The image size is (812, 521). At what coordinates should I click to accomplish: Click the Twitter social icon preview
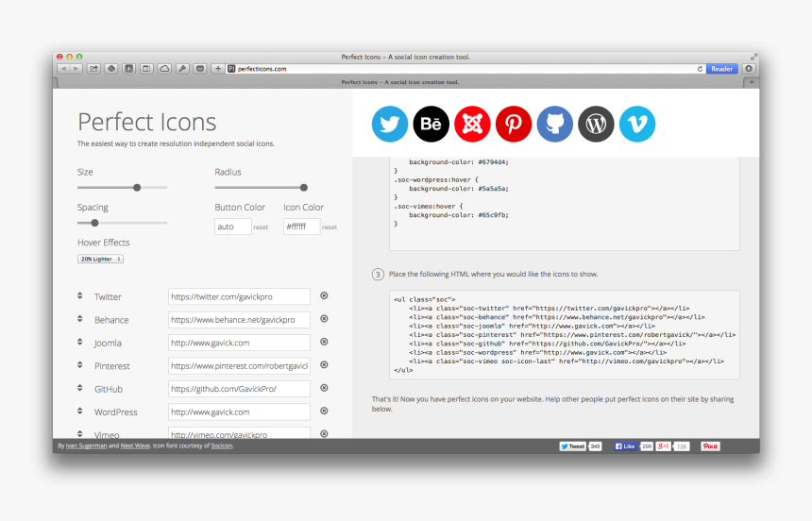[x=389, y=124]
